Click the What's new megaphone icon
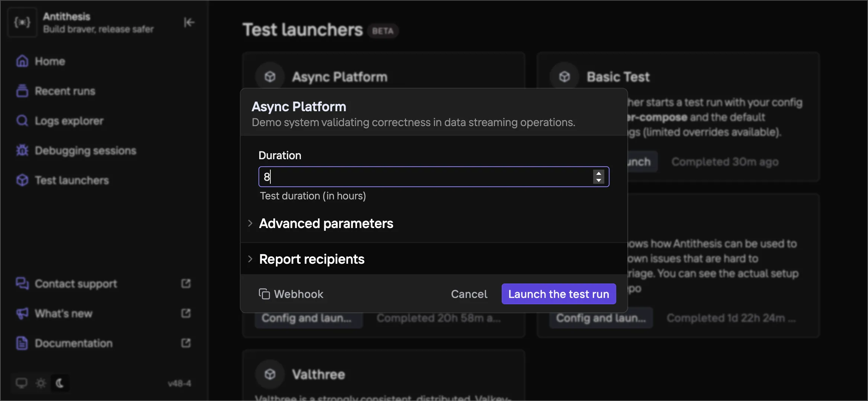Screen dimensions: 868x401 coord(22,314)
